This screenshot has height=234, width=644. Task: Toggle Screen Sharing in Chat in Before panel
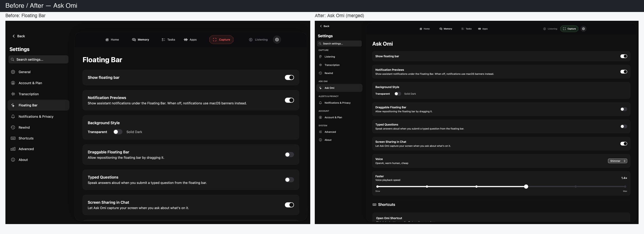[289, 205]
